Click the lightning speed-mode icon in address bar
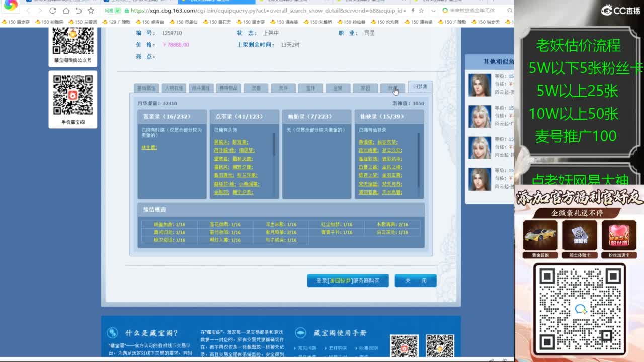The image size is (644, 362). click(413, 11)
